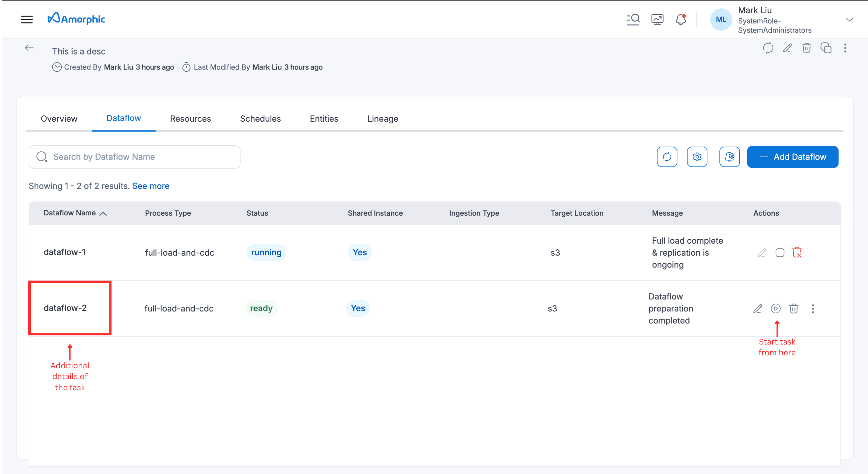Open the search panel in the top bar
This screenshot has height=474, width=868.
tap(633, 19)
